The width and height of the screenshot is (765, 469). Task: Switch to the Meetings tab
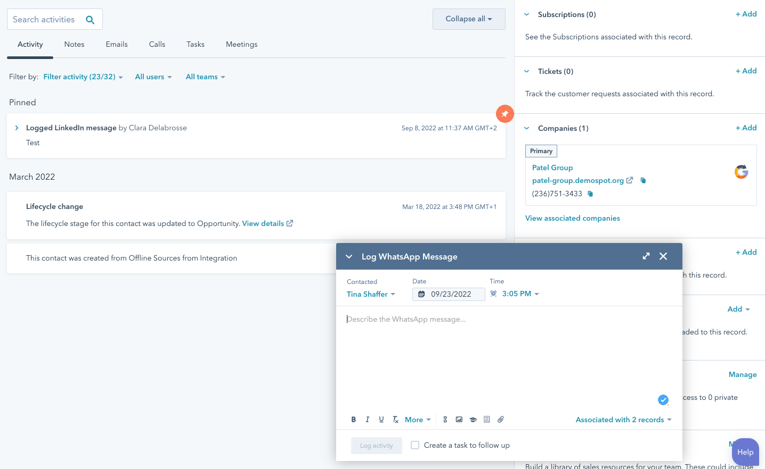click(242, 44)
